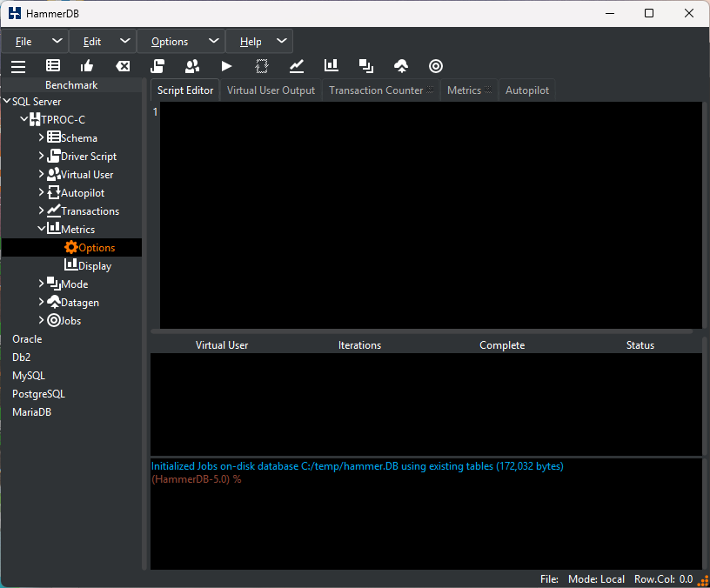Screen dimensions: 710x588
Task: Click the Iterations column header
Action: [x=360, y=345]
